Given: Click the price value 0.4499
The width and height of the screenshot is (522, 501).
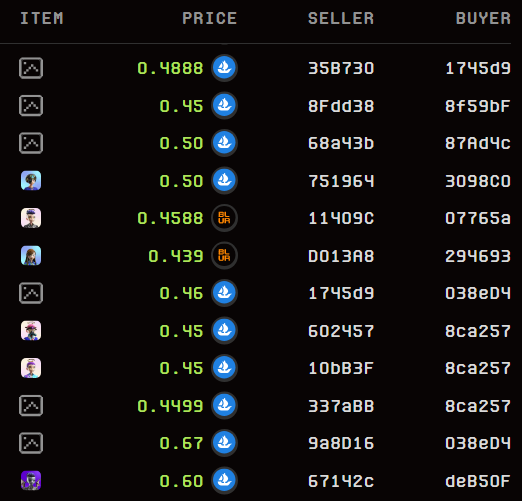Looking at the screenshot, I should [x=170, y=406].
